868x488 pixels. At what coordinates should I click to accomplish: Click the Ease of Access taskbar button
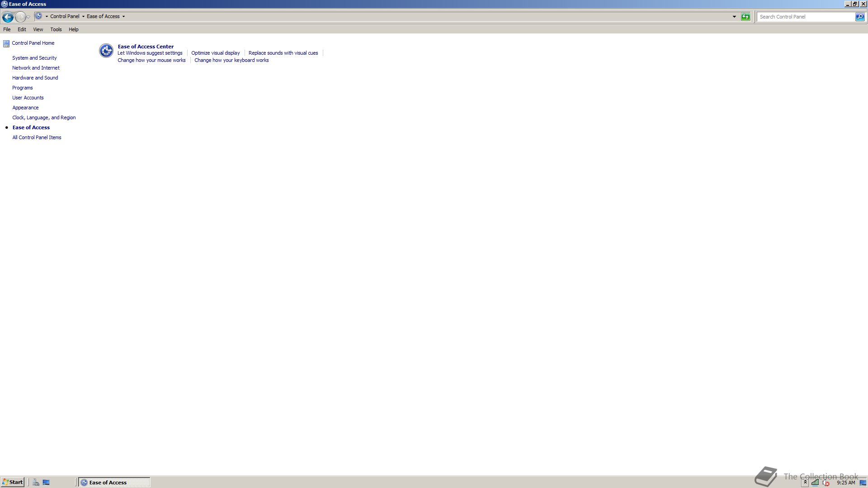[114, 482]
